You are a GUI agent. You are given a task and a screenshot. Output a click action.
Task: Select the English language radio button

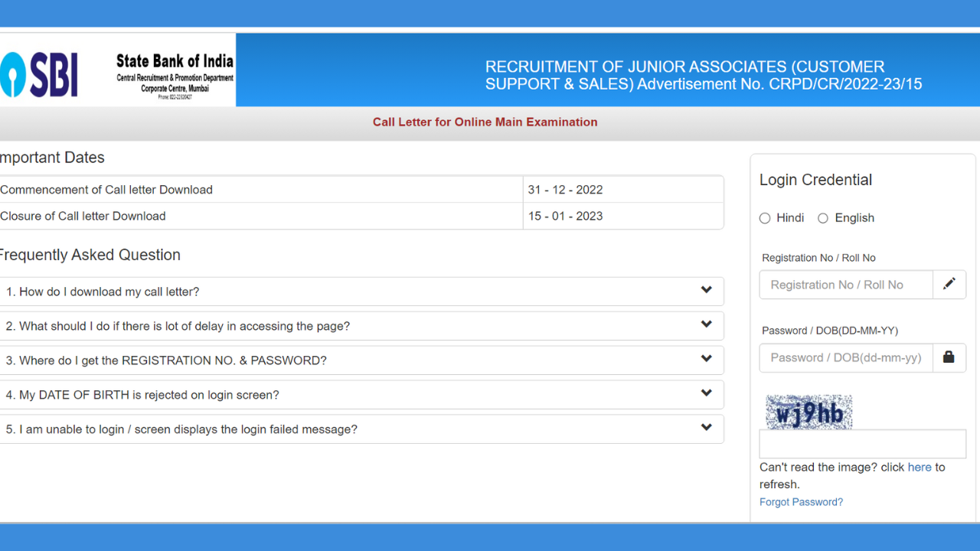click(x=823, y=218)
